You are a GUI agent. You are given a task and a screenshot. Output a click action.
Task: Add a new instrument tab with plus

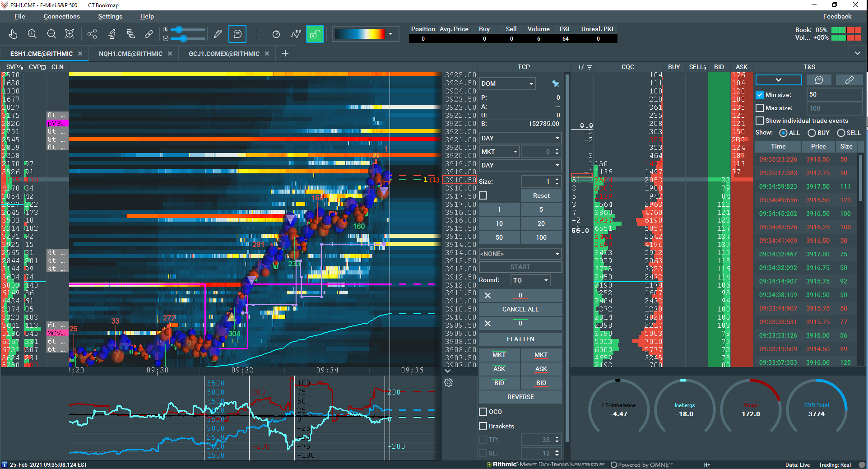pyautogui.click(x=285, y=53)
